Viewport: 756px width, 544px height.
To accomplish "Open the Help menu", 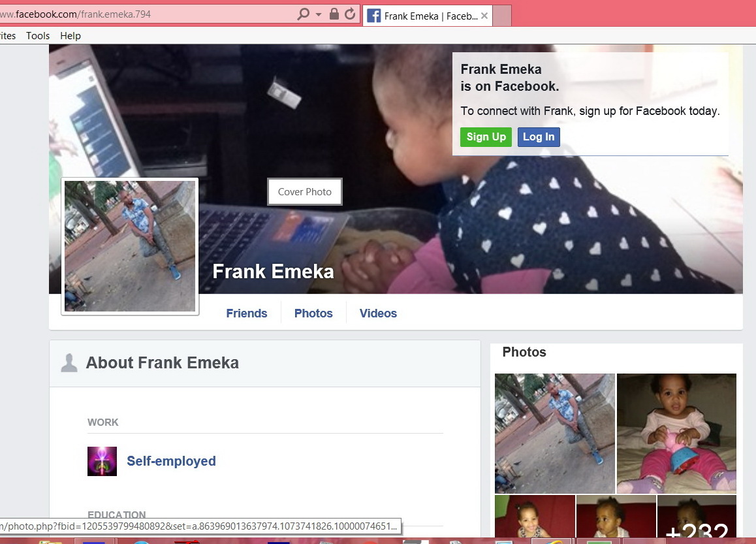I will coord(71,36).
